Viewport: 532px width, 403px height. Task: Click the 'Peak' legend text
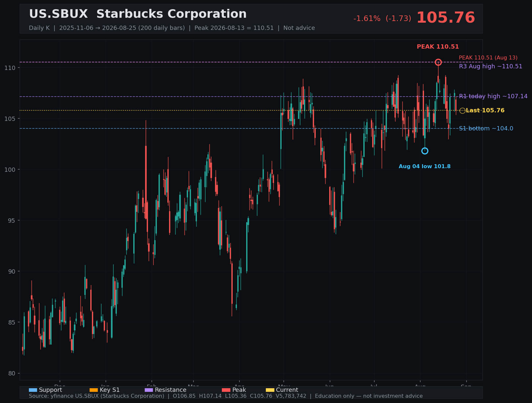(x=239, y=390)
